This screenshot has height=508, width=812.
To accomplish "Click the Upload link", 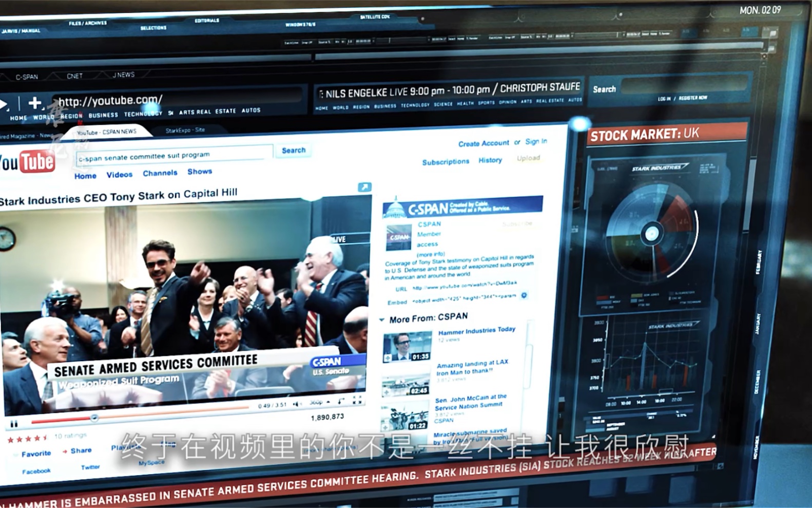I will [528, 158].
